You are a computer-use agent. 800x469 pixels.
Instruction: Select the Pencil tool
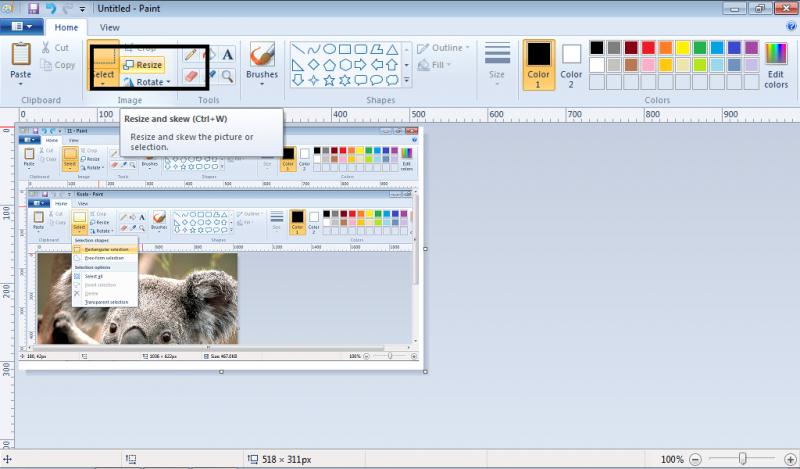click(190, 54)
